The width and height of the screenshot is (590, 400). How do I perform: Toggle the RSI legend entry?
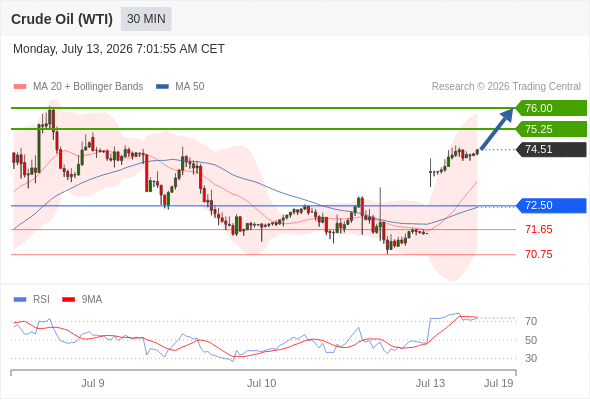tap(32, 300)
